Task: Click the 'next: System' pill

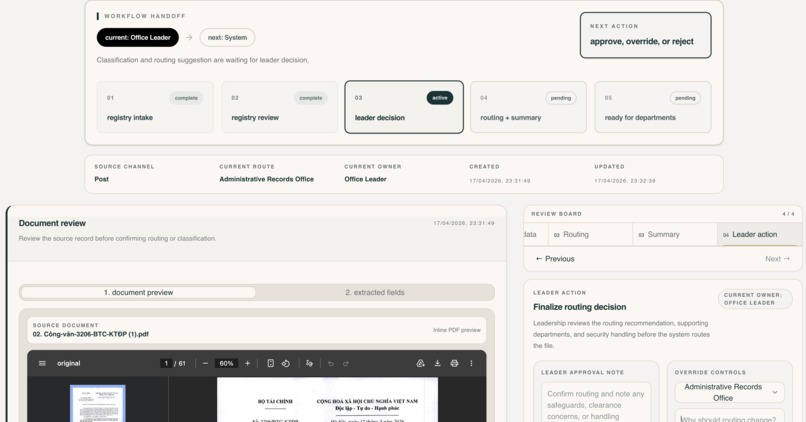Action: [x=227, y=38]
